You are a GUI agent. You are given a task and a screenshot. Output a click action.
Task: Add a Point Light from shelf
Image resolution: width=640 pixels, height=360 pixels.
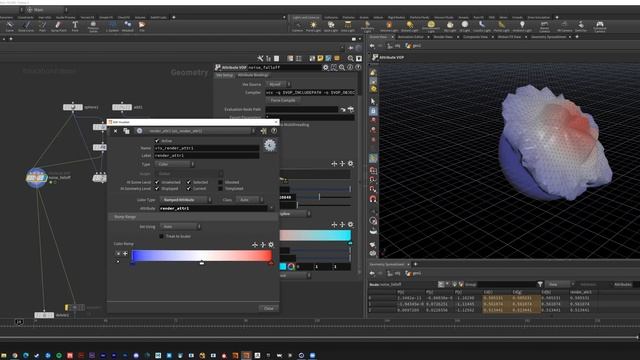313,27
